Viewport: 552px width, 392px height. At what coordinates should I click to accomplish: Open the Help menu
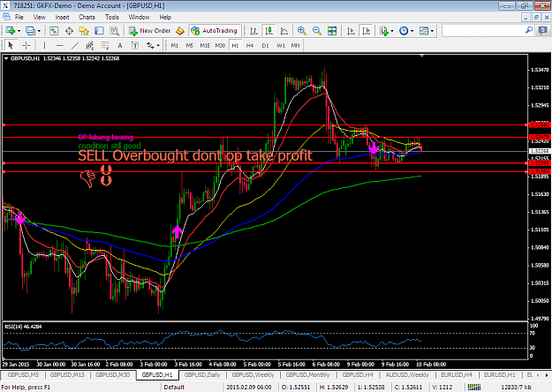pos(165,18)
